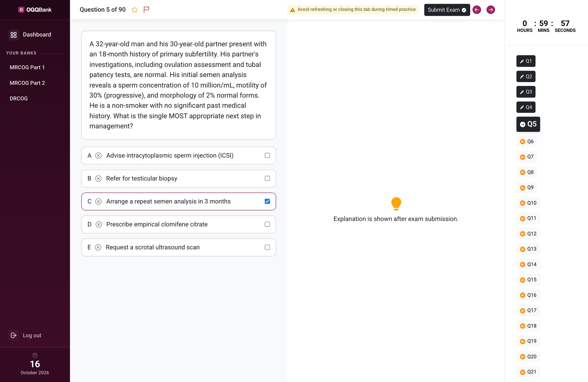Eliminate option D using cross icon
Screen dimensions: 588x382
pos(99,225)
